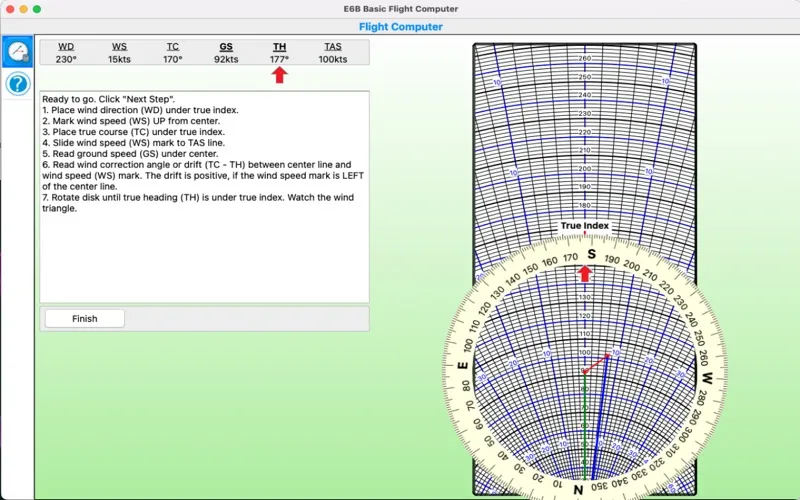The image size is (800, 500).
Task: Click the green ground speed line
Action: coord(585,426)
